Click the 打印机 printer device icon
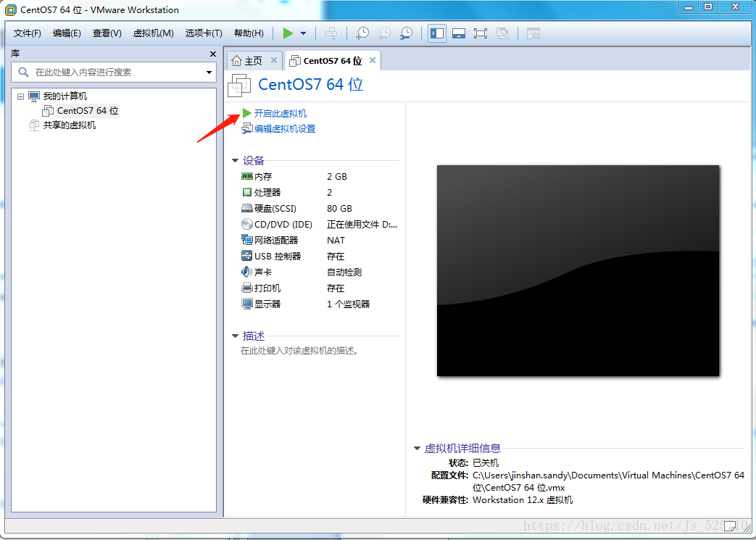This screenshot has height=540, width=756. coord(247,288)
